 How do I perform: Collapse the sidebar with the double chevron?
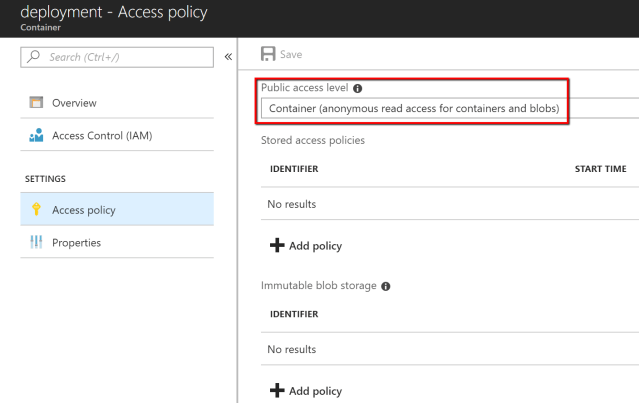227,55
